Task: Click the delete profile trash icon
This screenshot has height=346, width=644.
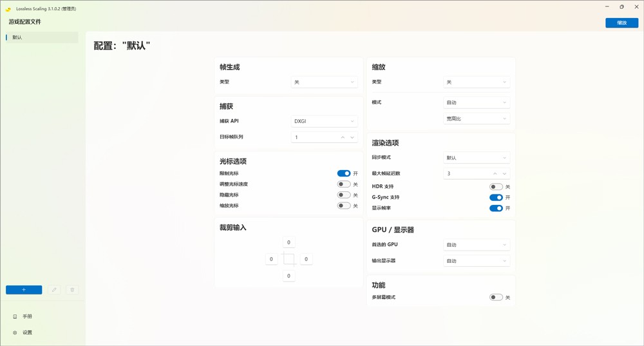Action: (72, 290)
